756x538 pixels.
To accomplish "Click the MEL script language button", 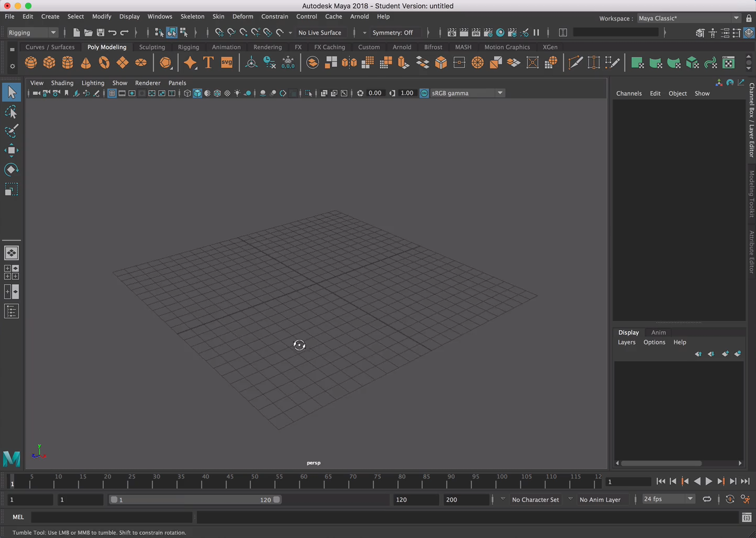I will click(18, 517).
